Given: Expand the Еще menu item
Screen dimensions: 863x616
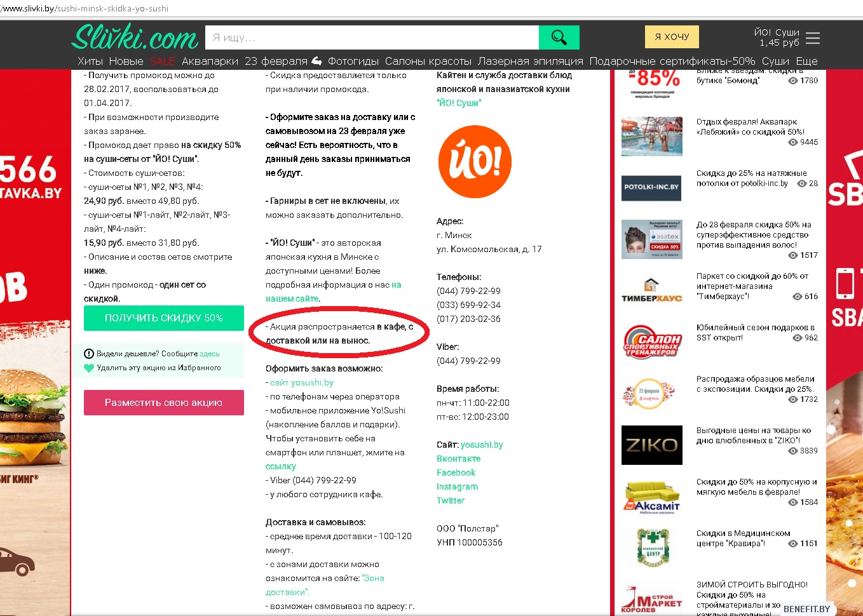Looking at the screenshot, I should [806, 61].
